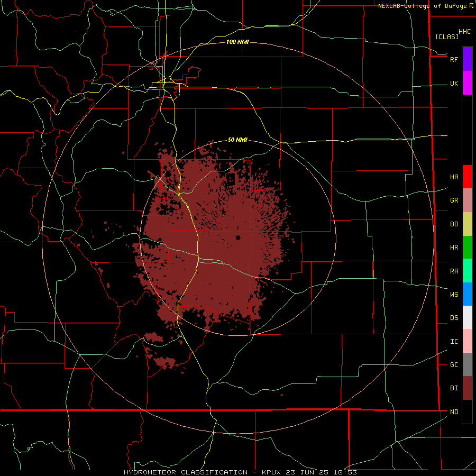
Task: Click the magenta UK legend color swatch
Action: [467, 83]
